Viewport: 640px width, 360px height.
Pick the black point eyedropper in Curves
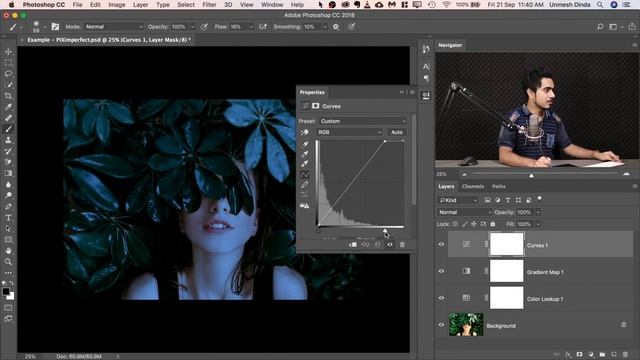[304, 144]
